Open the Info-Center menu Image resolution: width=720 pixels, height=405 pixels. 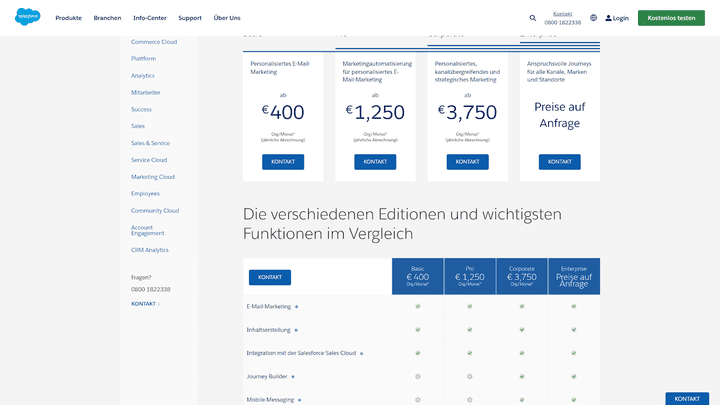point(150,18)
